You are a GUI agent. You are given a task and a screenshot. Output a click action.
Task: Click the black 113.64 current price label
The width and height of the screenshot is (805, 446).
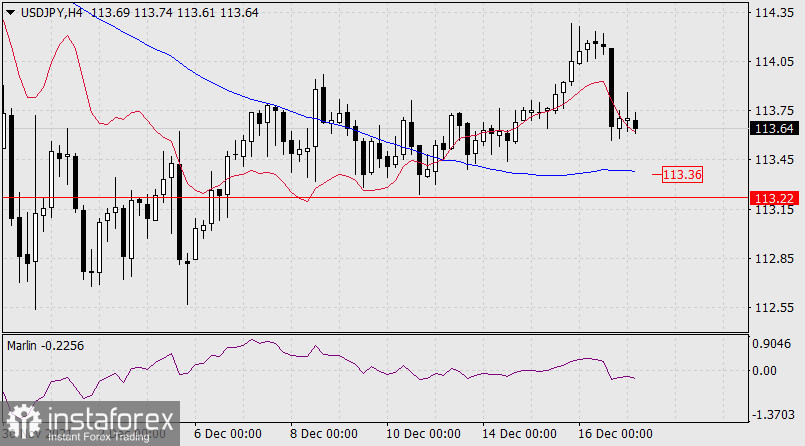(775, 128)
